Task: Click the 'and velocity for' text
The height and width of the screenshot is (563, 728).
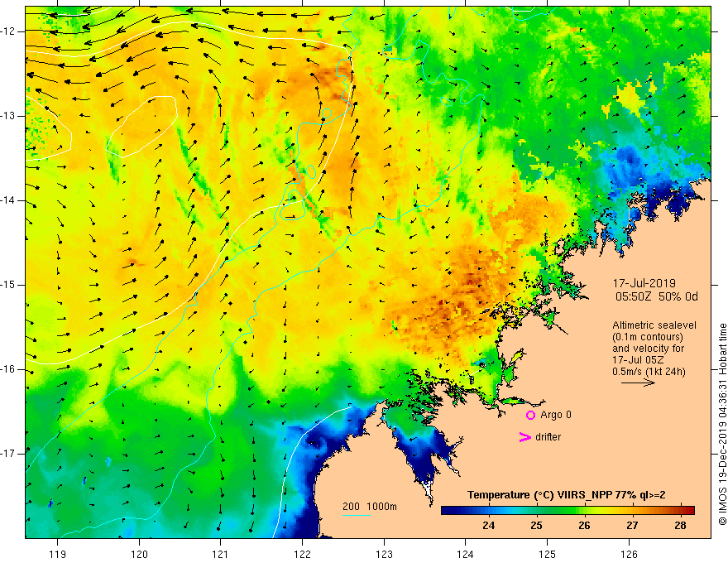Action: click(648, 349)
